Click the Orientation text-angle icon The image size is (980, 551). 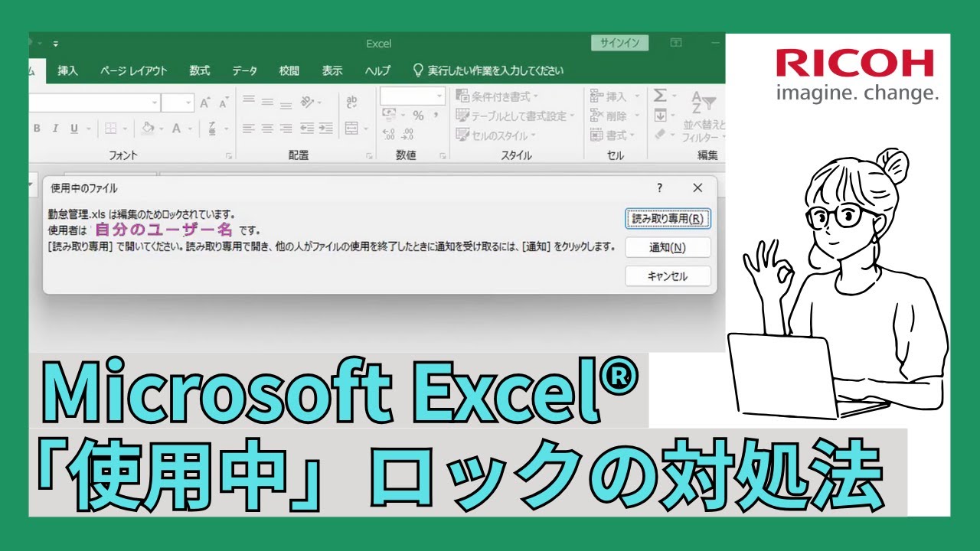click(307, 103)
